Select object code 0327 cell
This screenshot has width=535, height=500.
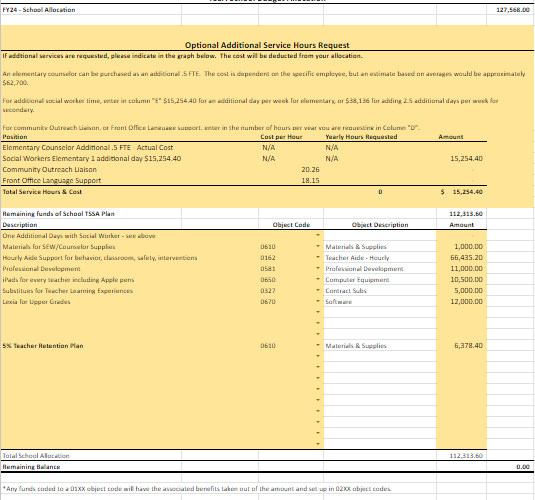pos(268,290)
